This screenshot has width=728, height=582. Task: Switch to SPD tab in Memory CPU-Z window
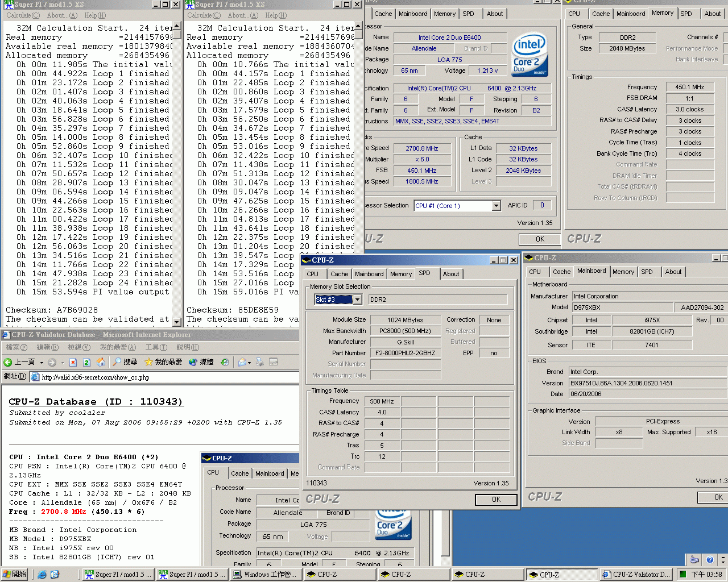[686, 14]
